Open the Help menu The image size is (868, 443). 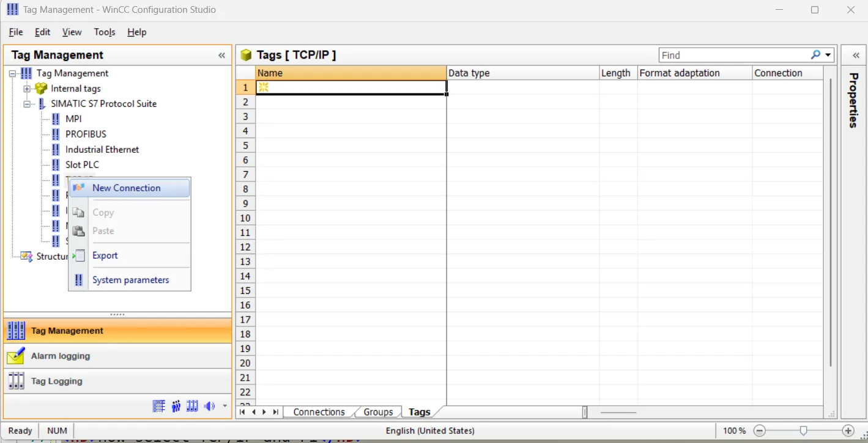tap(136, 32)
